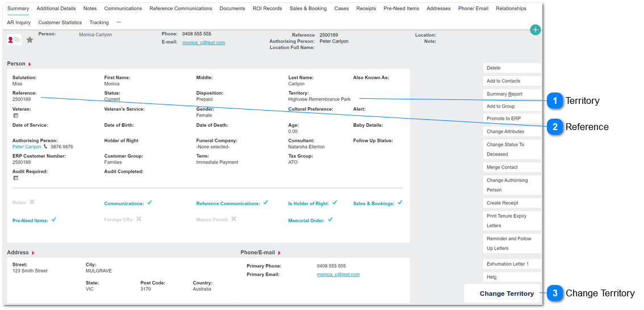644x310 pixels.
Task: Click the Is Holder of Right checkmark
Action: coord(334,203)
